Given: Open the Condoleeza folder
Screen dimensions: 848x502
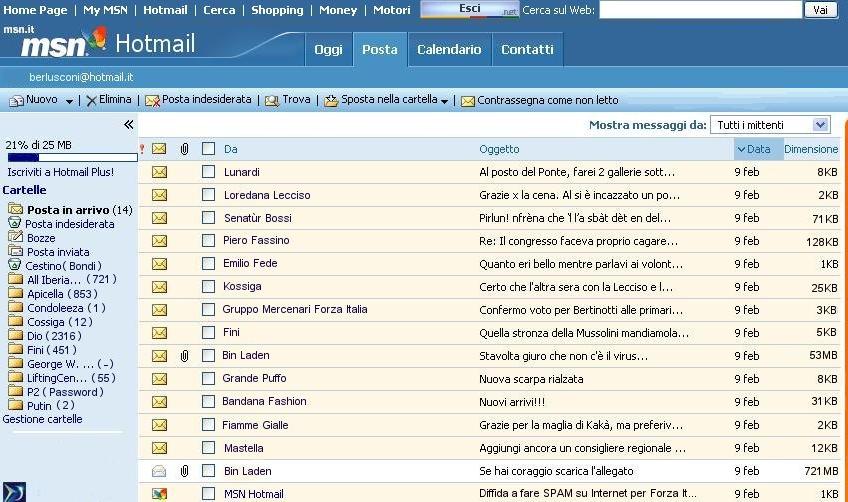Looking at the screenshot, I should (x=67, y=307).
